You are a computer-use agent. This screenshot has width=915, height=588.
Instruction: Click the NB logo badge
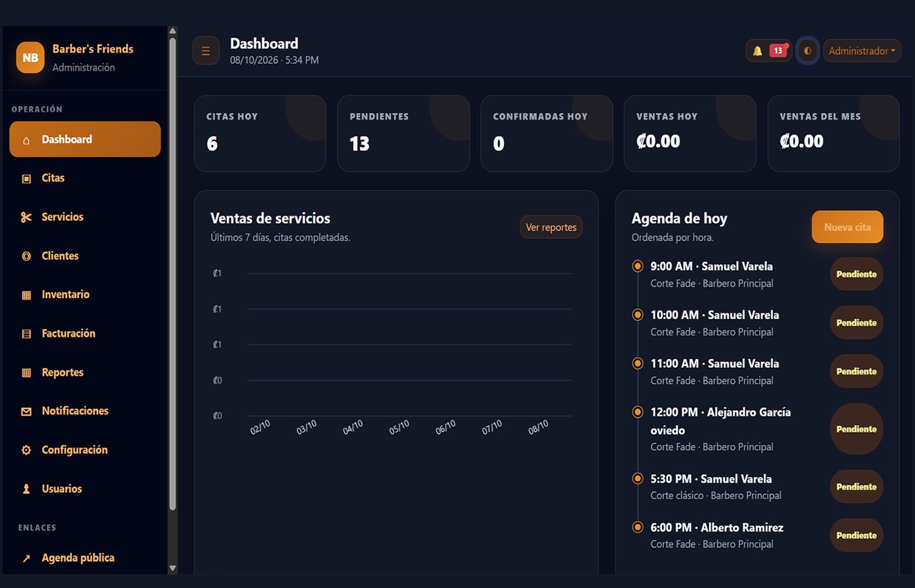pyautogui.click(x=30, y=57)
